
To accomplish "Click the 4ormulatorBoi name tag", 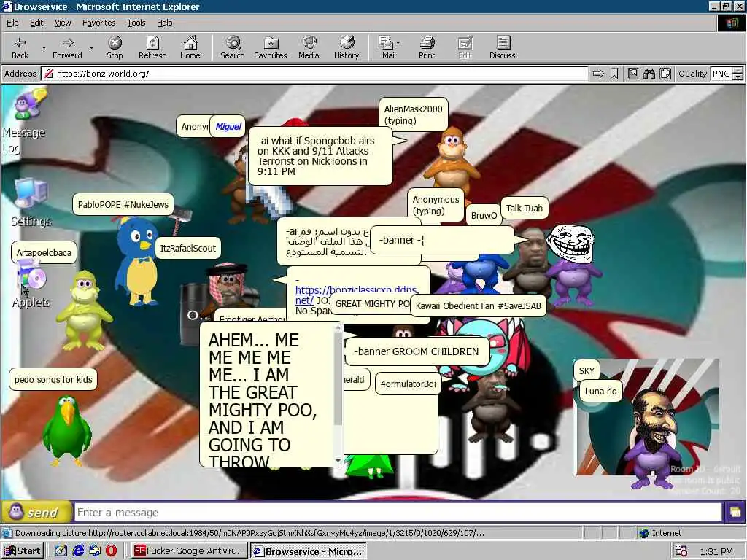I will click(408, 384).
